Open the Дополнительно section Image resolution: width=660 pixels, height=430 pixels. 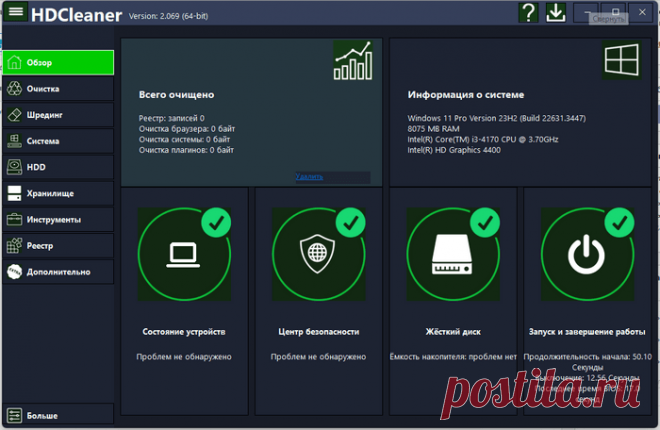click(58, 272)
